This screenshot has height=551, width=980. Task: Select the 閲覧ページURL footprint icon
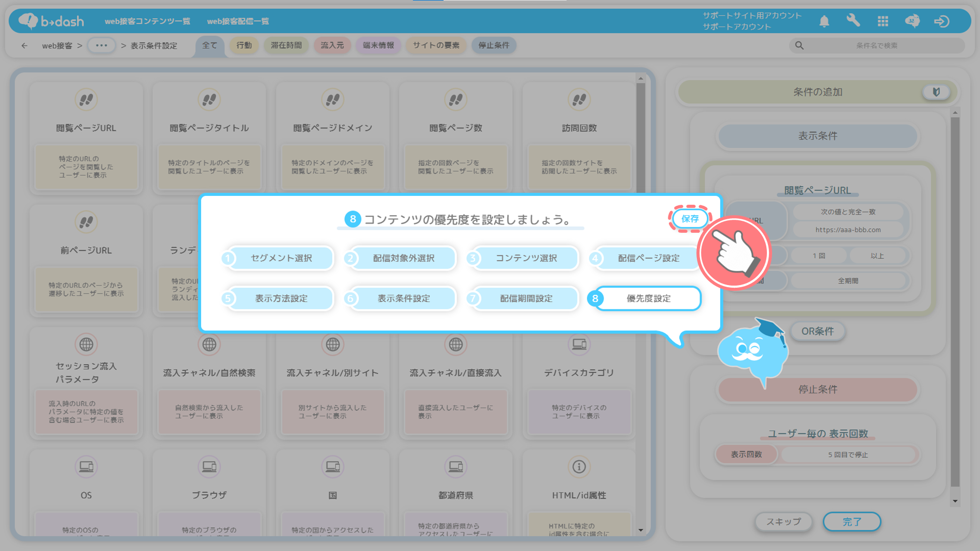click(86, 99)
